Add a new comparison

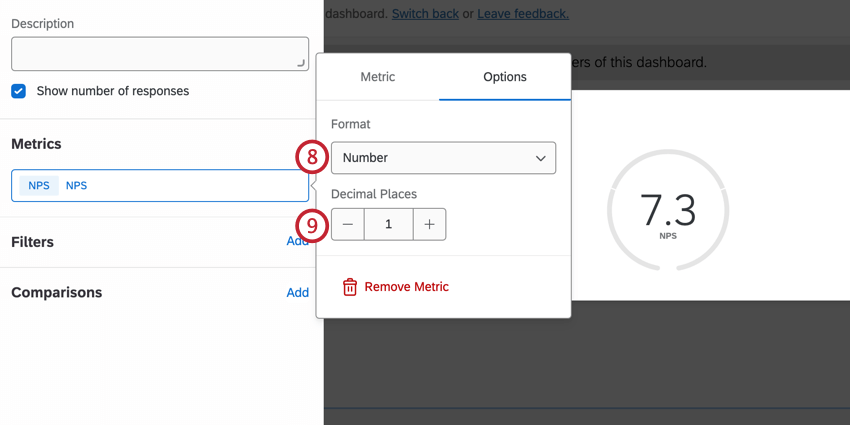pyautogui.click(x=297, y=293)
